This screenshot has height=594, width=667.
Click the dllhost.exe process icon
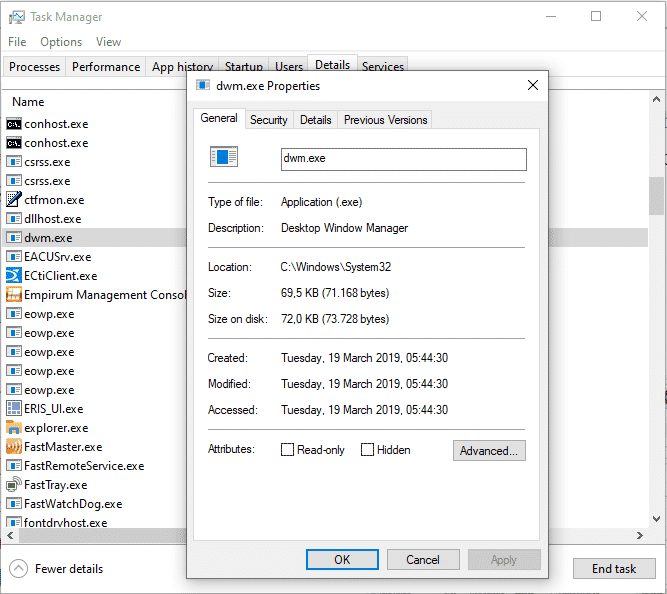[x=14, y=218]
